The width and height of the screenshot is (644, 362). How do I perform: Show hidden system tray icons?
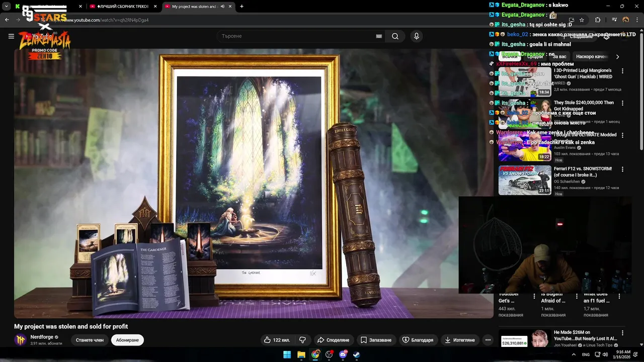[574, 354]
